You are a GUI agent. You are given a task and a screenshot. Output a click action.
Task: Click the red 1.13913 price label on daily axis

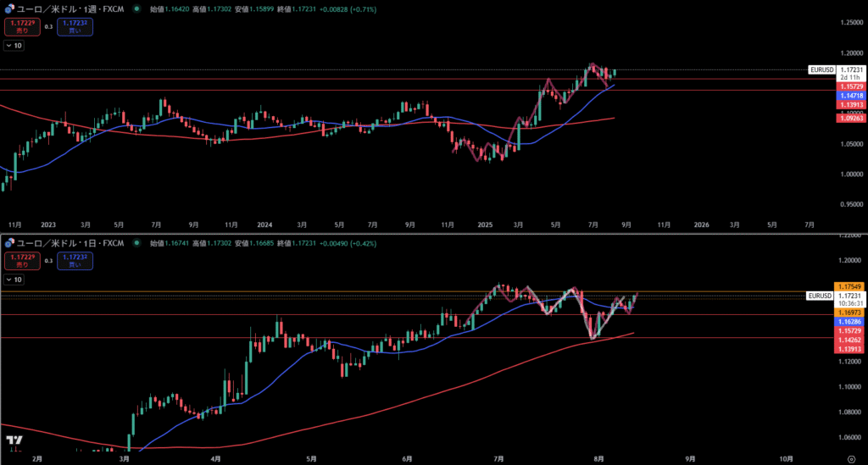(849, 349)
